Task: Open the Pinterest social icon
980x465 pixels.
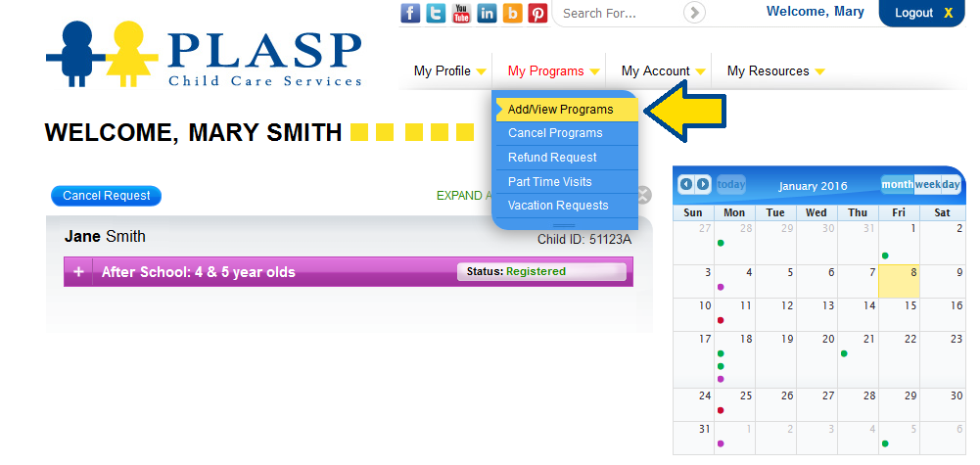Action: coord(537,13)
